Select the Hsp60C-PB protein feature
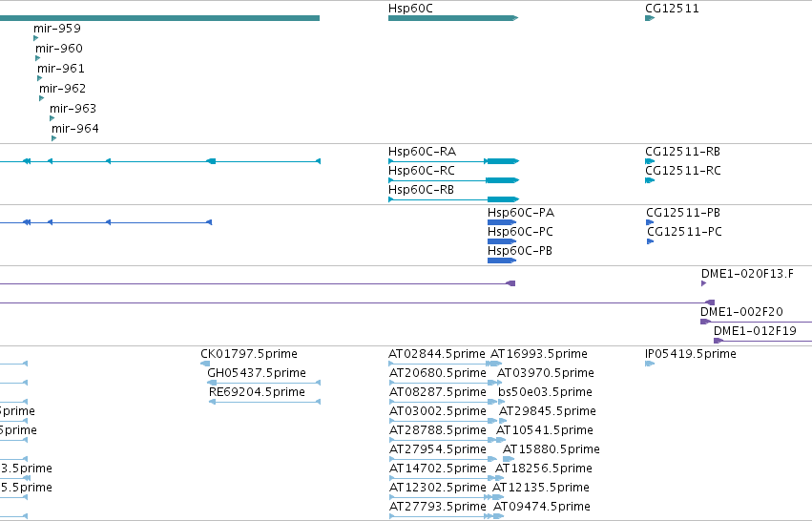The image size is (812, 521). tap(502, 260)
